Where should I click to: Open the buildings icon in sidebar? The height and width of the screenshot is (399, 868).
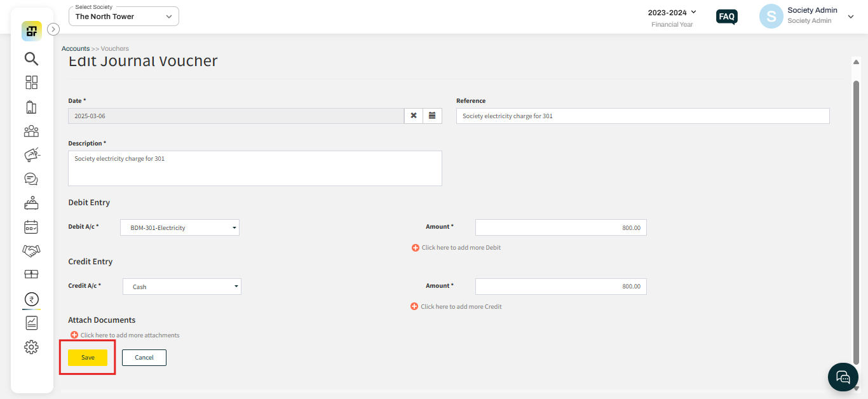[31, 107]
